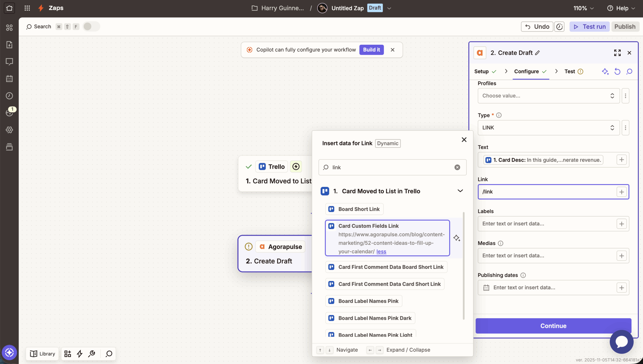The image size is (643, 364).
Task: Open the settings gear in left sidebar
Action: (x=9, y=130)
